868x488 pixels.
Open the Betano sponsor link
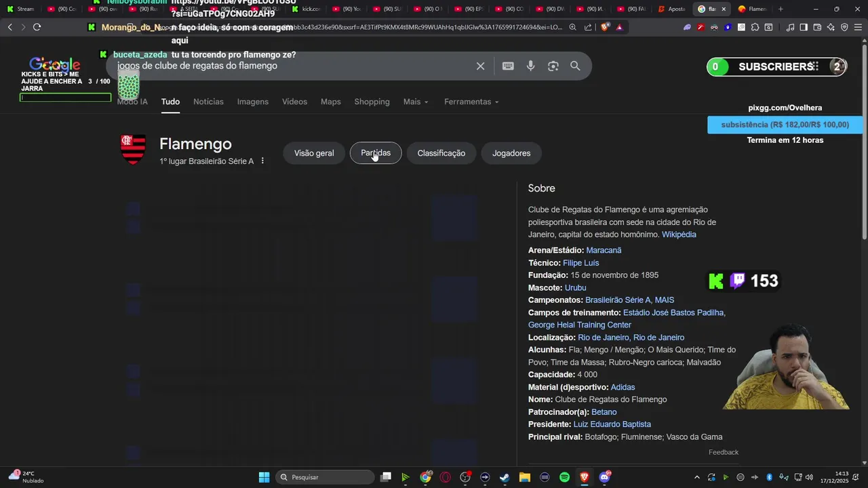604,412
